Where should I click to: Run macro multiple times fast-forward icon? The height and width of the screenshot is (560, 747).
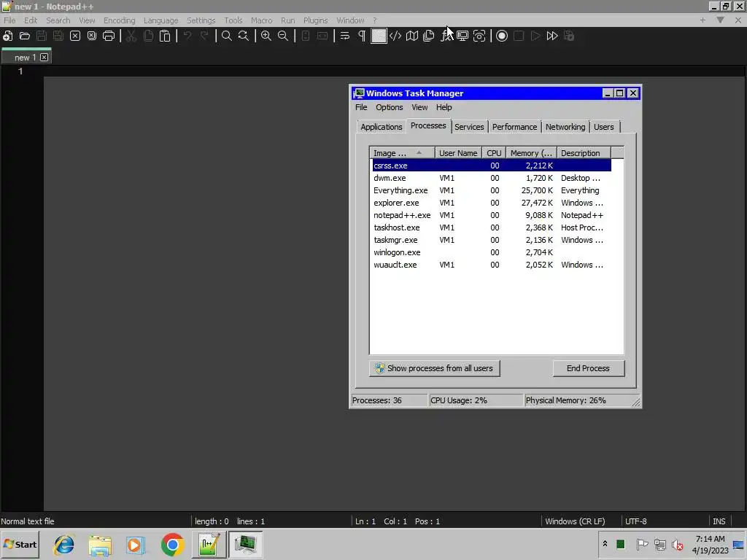click(552, 36)
